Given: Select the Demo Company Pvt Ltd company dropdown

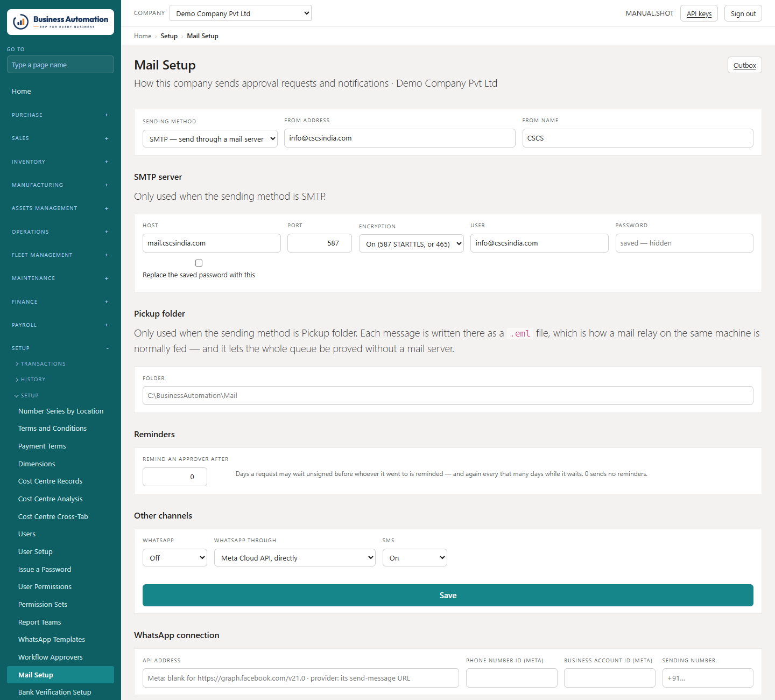Looking at the screenshot, I should [241, 13].
